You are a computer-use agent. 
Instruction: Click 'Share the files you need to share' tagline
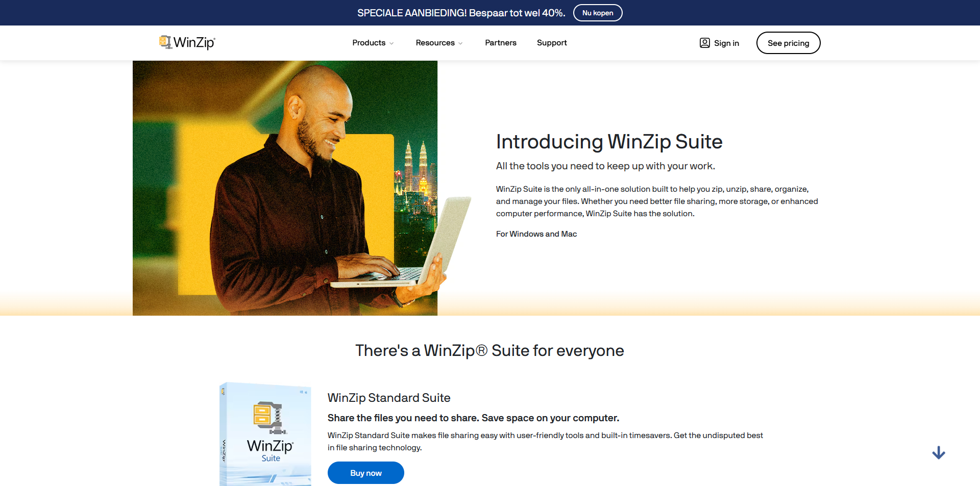pyautogui.click(x=473, y=418)
